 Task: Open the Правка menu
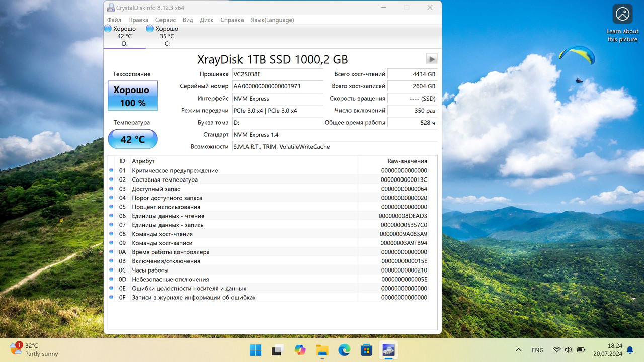pos(138,20)
